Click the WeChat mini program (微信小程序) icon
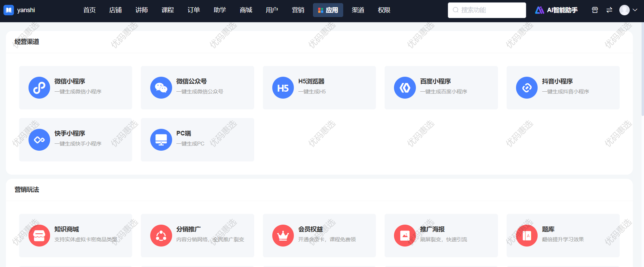The height and width of the screenshot is (267, 644). pos(39,88)
